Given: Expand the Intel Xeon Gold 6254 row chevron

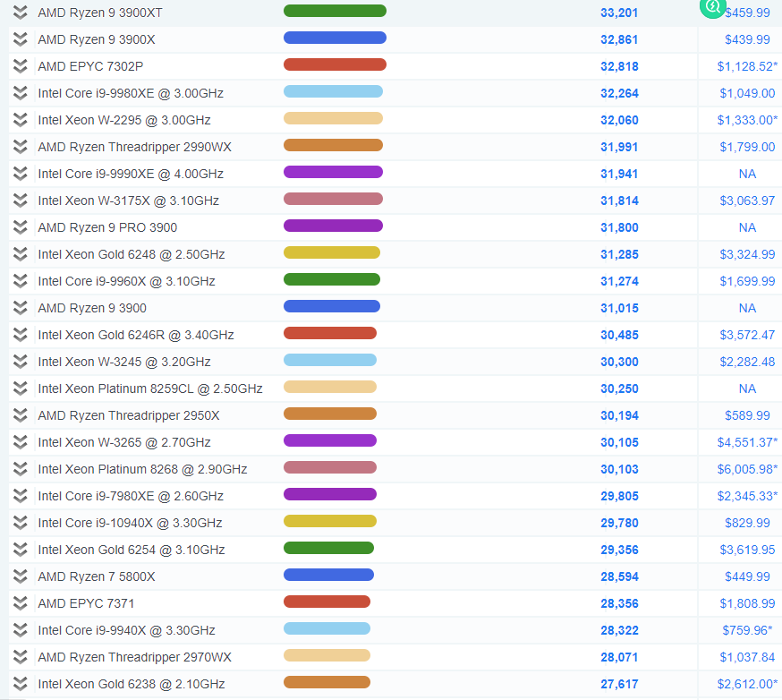Looking at the screenshot, I should [x=20, y=550].
